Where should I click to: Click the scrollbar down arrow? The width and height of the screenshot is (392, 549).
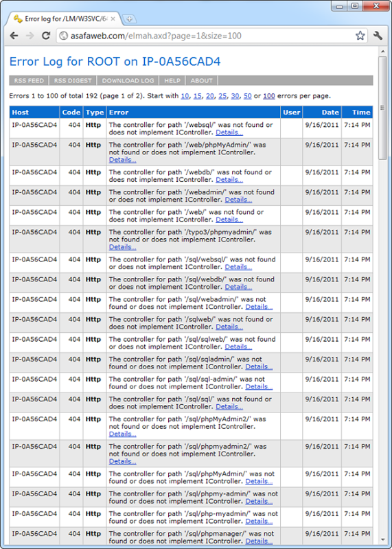point(382,541)
